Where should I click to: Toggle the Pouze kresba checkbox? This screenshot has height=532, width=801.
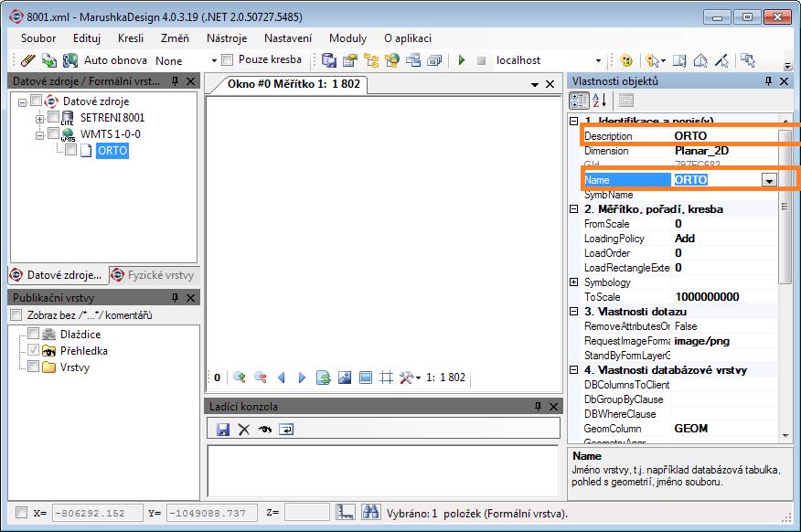pyautogui.click(x=228, y=60)
